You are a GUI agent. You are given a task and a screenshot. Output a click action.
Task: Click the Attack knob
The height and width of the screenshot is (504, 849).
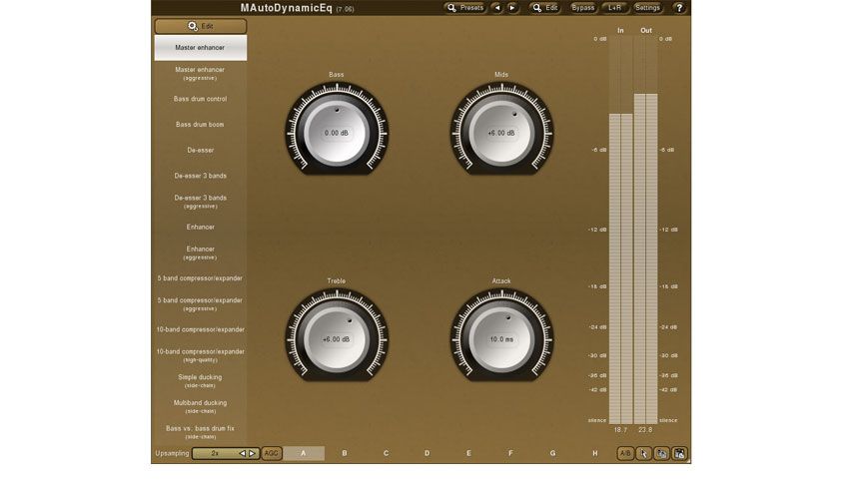tap(501, 336)
